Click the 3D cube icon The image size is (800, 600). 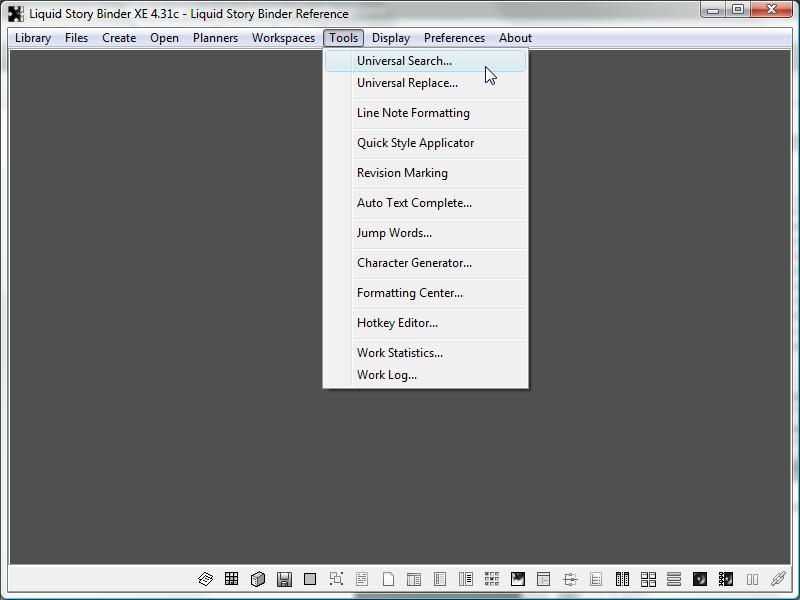[x=257, y=579]
